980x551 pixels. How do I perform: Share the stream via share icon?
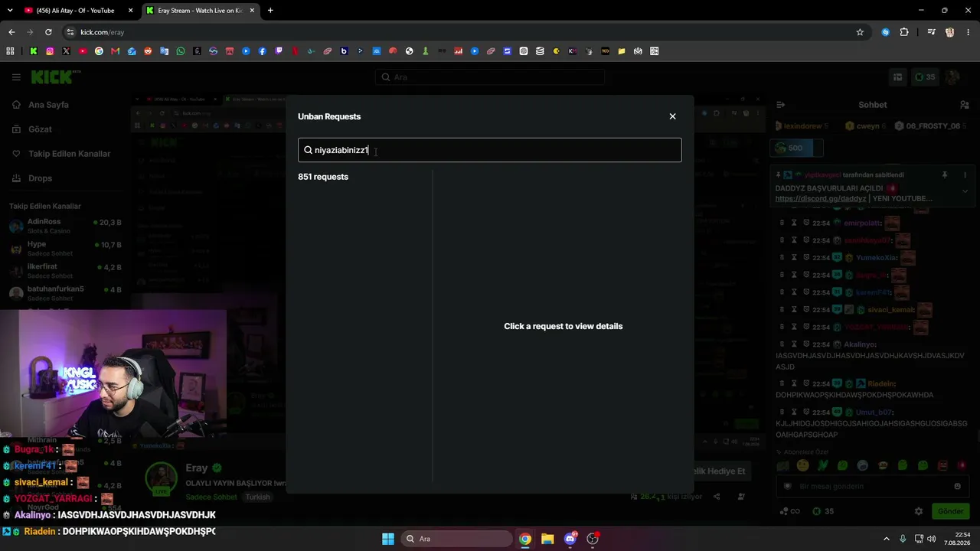click(x=717, y=497)
